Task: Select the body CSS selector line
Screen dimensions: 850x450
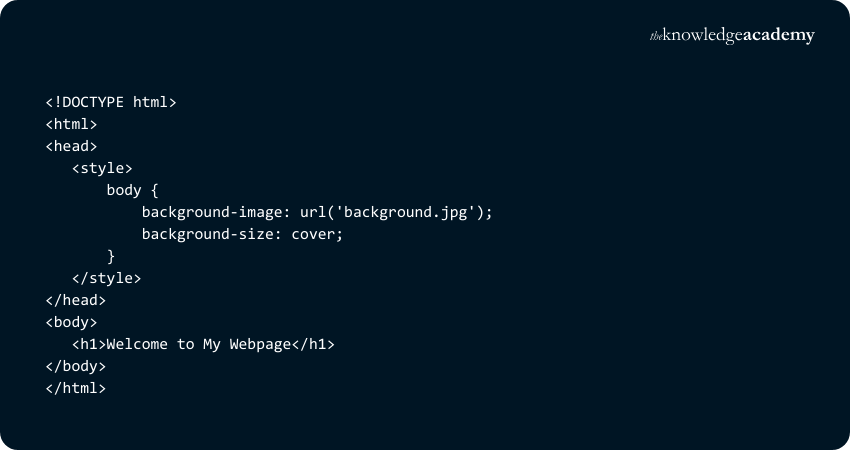Action: 132,190
